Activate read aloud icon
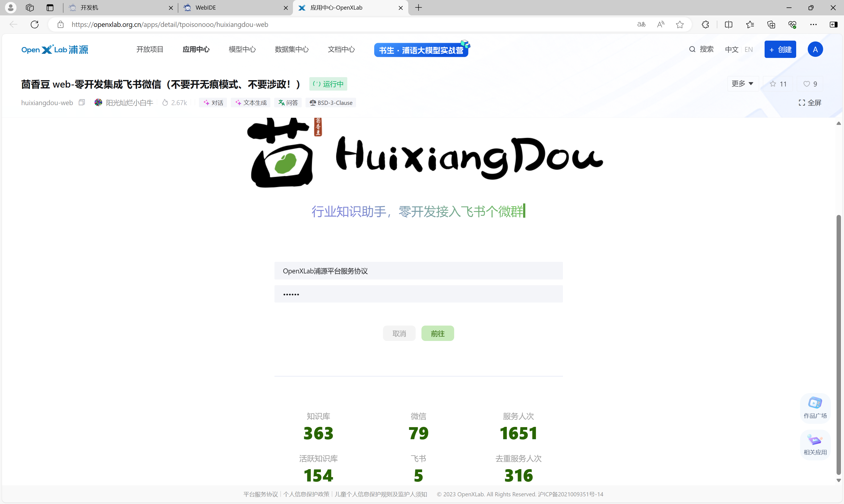Screen dimensions: 844x504 (660, 24)
